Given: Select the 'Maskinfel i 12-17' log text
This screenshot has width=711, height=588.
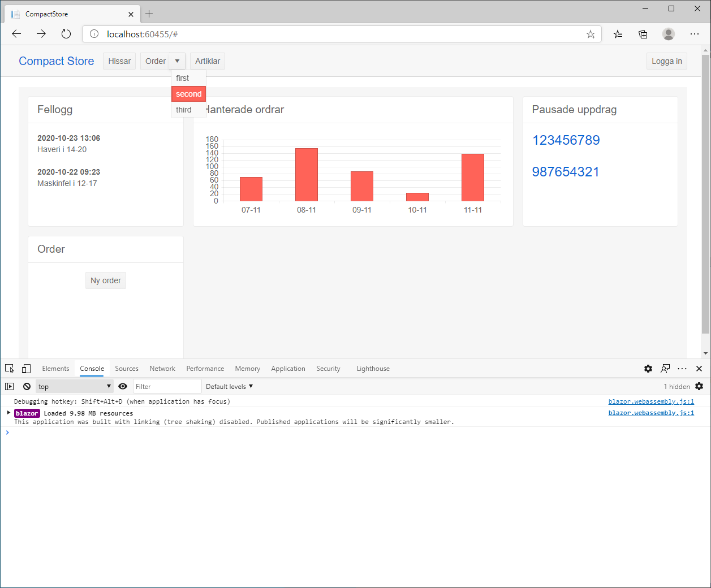Looking at the screenshot, I should pos(67,183).
